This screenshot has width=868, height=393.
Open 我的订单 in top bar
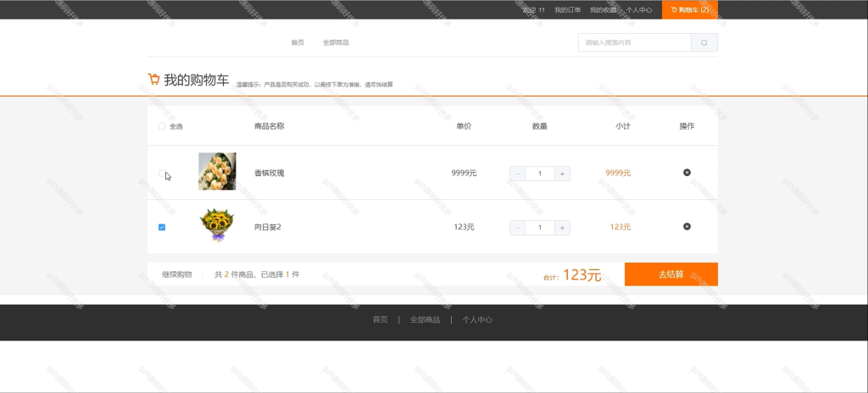pos(568,10)
